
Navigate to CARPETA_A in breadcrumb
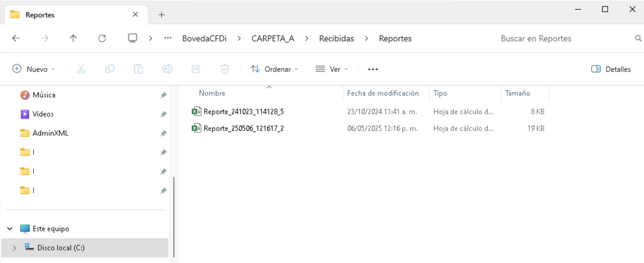(273, 39)
